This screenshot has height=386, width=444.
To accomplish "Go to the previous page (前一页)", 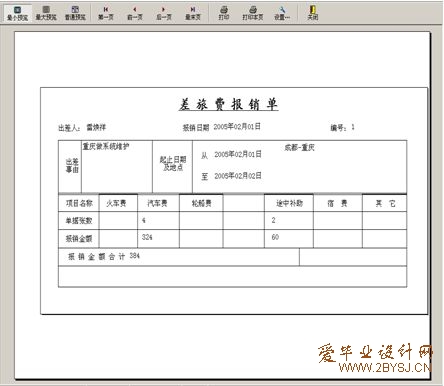I will [135, 13].
